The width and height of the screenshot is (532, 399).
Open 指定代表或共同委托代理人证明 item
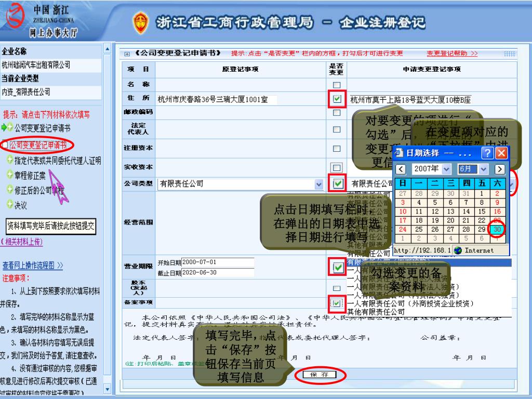click(x=58, y=161)
